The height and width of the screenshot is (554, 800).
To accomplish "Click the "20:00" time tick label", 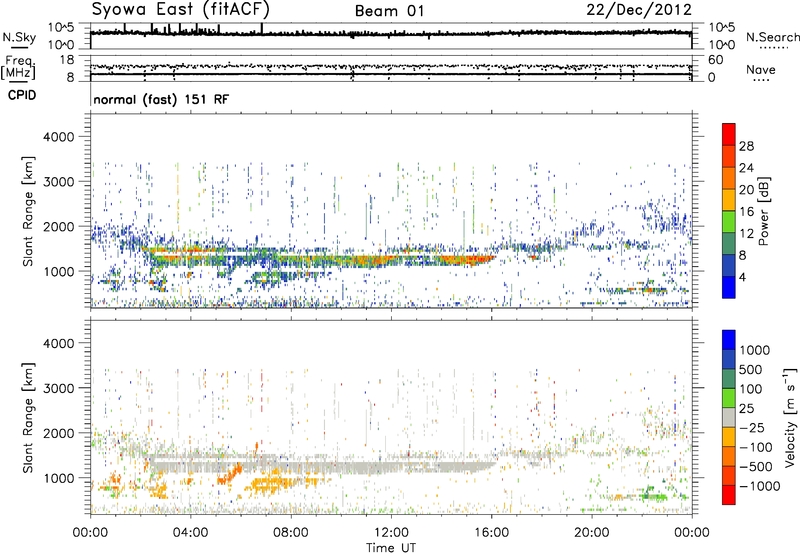I will coord(592,533).
